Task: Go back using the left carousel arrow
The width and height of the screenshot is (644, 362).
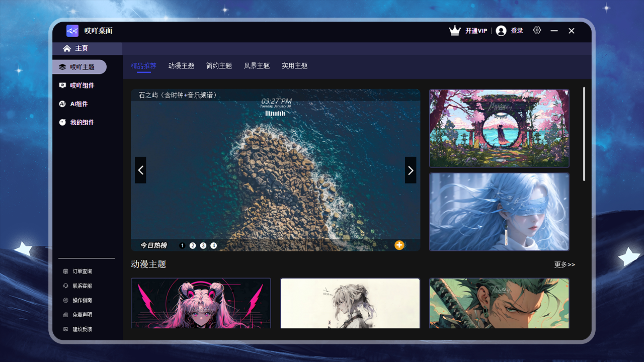Action: 140,170
